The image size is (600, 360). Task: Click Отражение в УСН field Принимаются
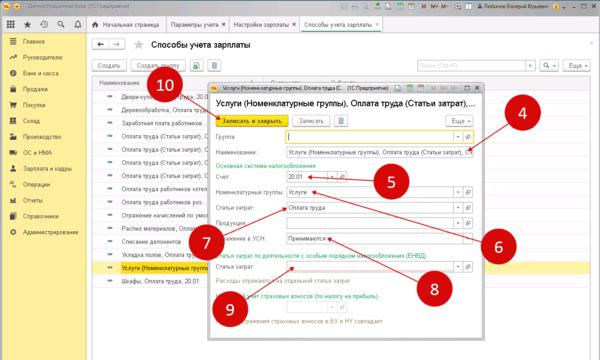coord(375,239)
